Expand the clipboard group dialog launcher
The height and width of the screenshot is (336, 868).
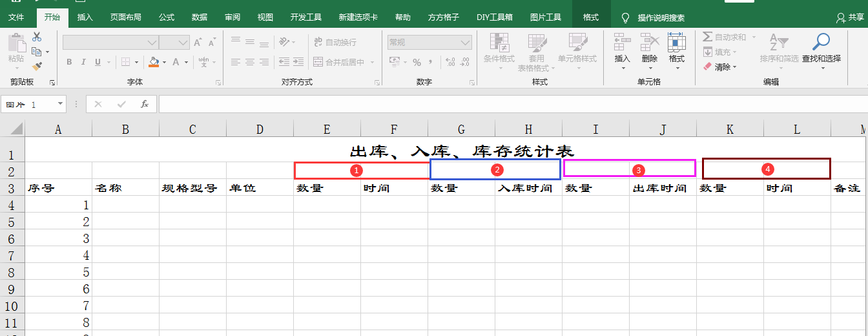point(52,83)
